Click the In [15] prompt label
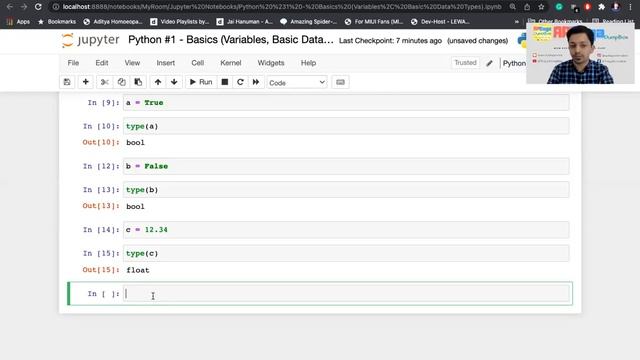The image size is (640, 360). (101, 253)
